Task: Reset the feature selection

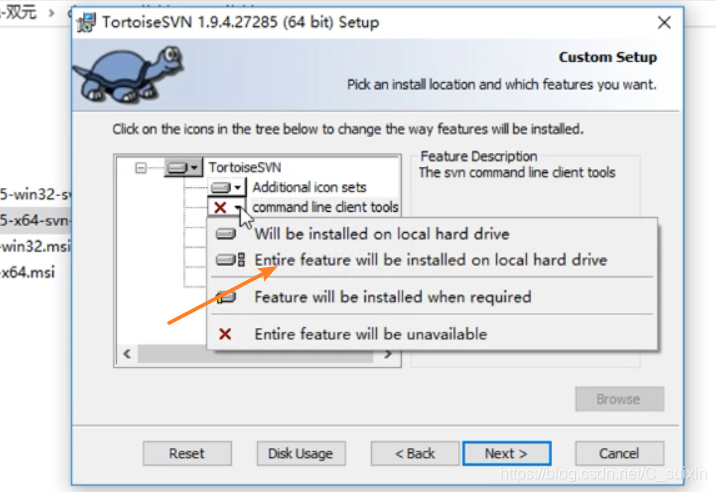Action: [x=187, y=453]
